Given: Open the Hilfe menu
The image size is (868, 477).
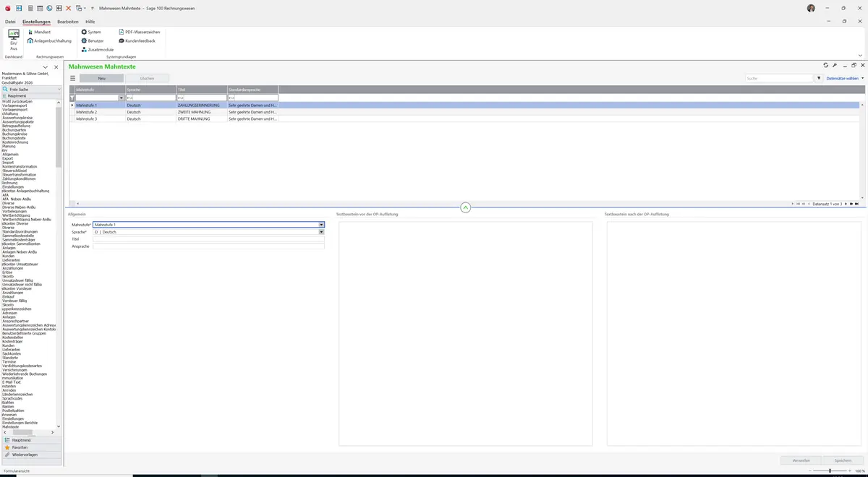Looking at the screenshot, I should [x=90, y=22].
